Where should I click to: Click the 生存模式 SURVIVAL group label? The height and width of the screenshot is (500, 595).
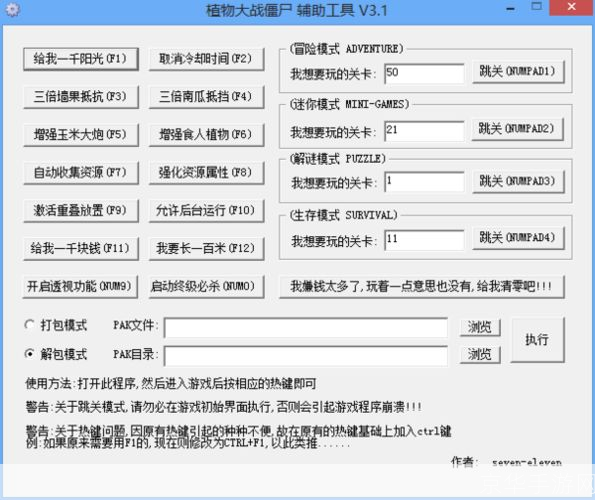tap(344, 215)
